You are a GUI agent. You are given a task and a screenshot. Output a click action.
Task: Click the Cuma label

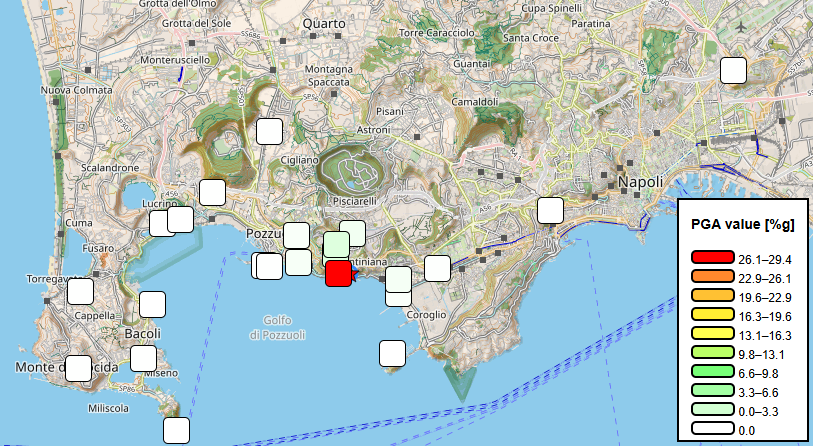point(79,223)
